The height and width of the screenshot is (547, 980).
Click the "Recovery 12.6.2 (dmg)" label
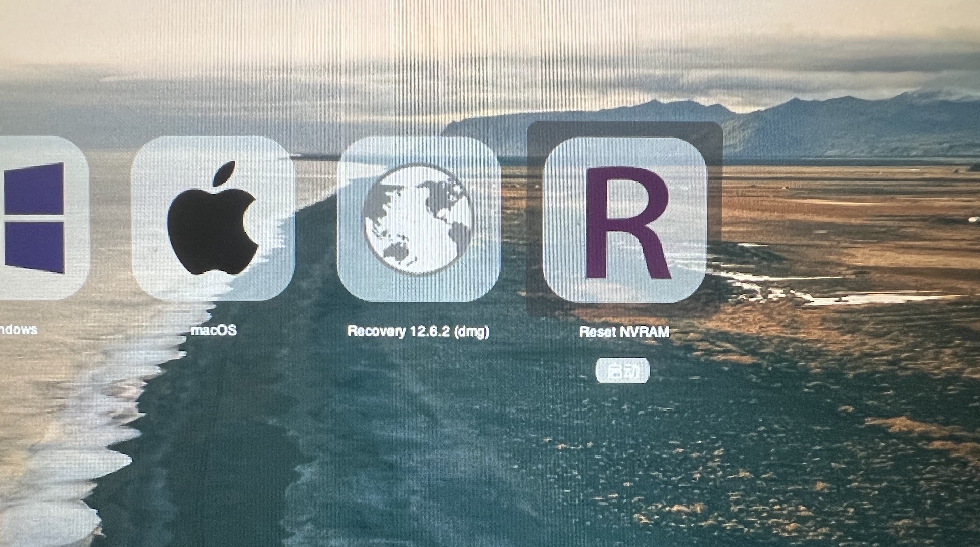click(418, 331)
